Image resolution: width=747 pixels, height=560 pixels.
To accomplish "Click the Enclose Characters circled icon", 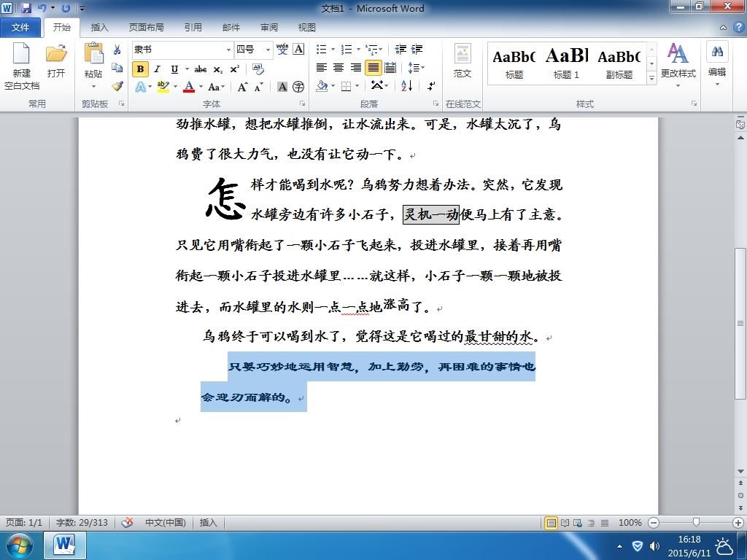I will (298, 87).
